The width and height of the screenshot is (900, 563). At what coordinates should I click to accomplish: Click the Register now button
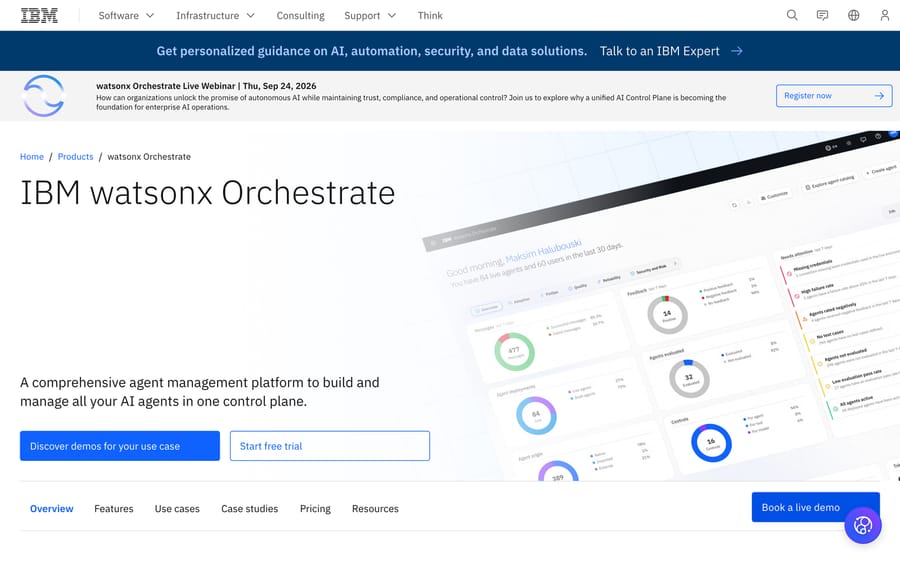[834, 96]
